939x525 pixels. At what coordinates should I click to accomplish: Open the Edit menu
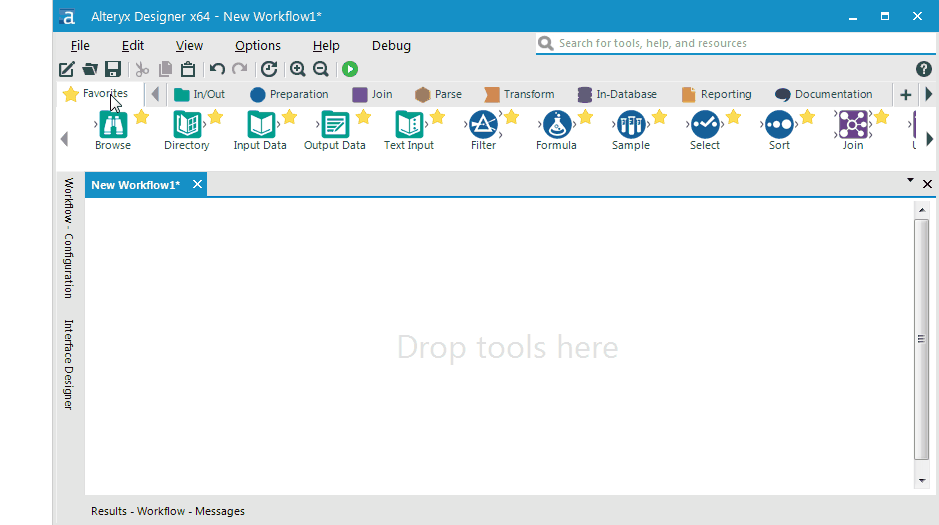pyautogui.click(x=132, y=45)
